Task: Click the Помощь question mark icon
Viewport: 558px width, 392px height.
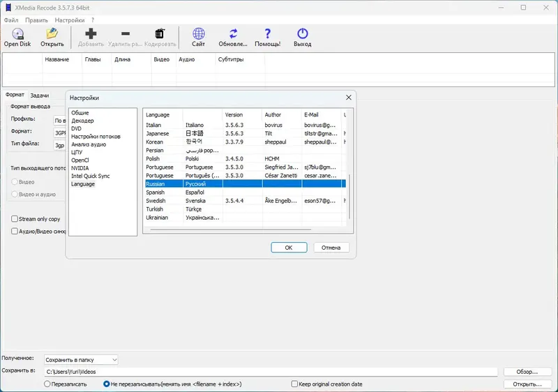Action: pos(268,33)
